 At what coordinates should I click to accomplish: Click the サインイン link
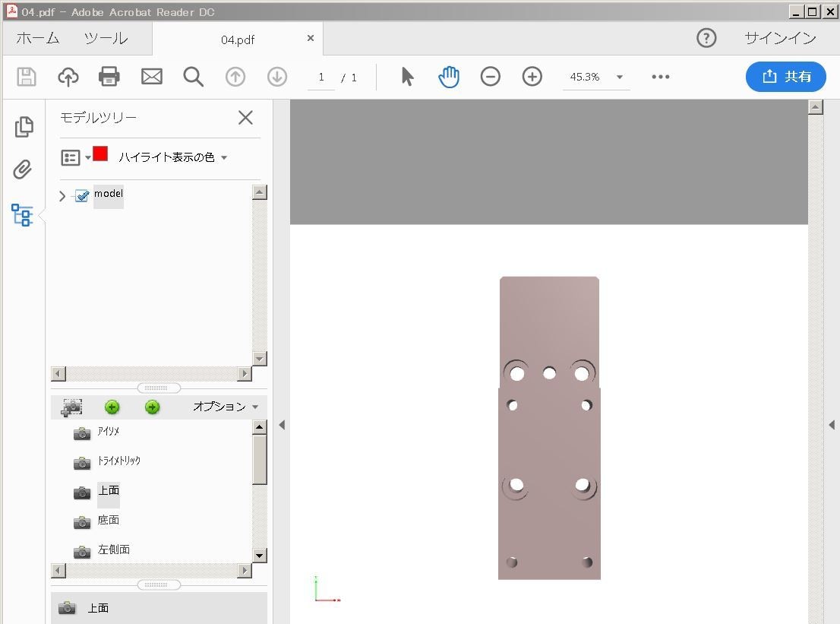pos(780,38)
